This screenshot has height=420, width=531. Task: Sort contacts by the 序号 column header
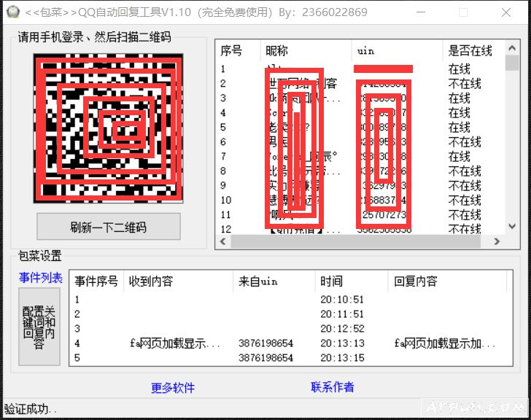pyautogui.click(x=238, y=51)
